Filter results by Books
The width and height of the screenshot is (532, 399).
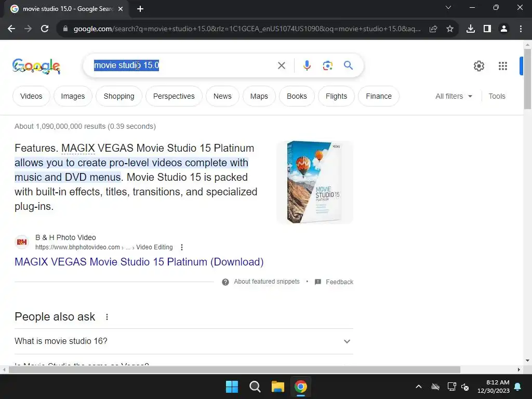coord(297,96)
